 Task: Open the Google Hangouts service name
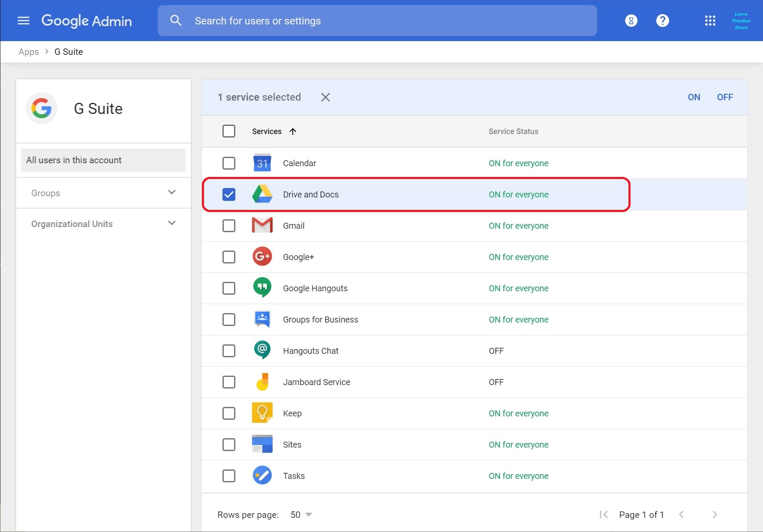(315, 288)
